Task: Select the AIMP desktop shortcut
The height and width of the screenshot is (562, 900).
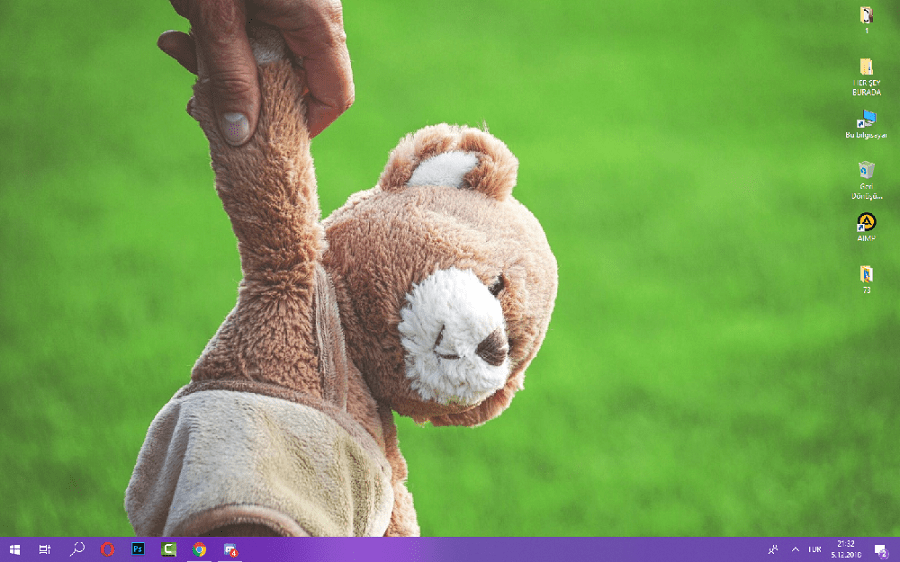Action: point(867,227)
